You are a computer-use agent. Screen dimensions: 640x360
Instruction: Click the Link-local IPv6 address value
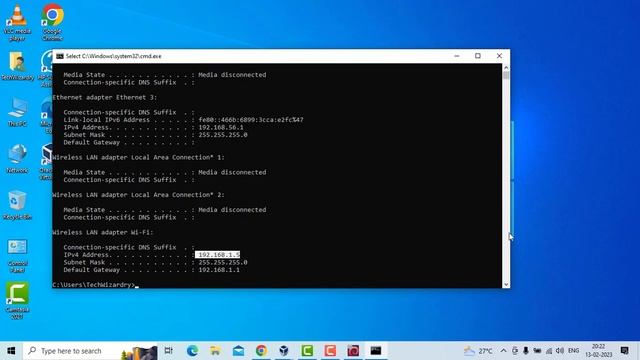(251, 120)
